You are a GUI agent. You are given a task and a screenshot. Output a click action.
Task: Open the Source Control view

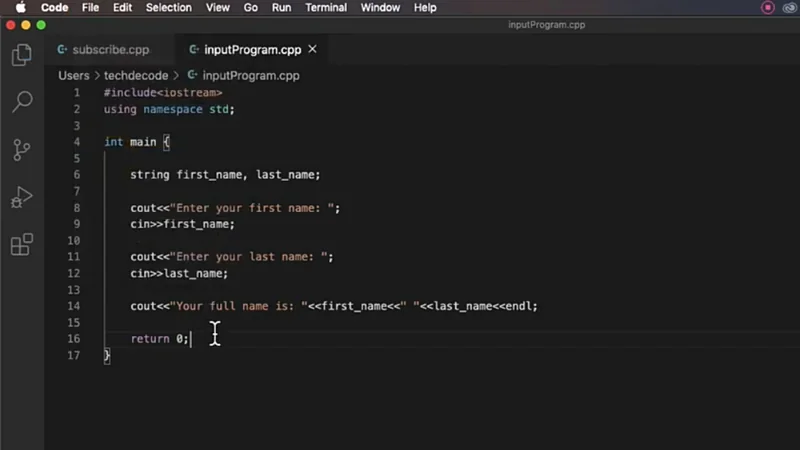(21, 150)
